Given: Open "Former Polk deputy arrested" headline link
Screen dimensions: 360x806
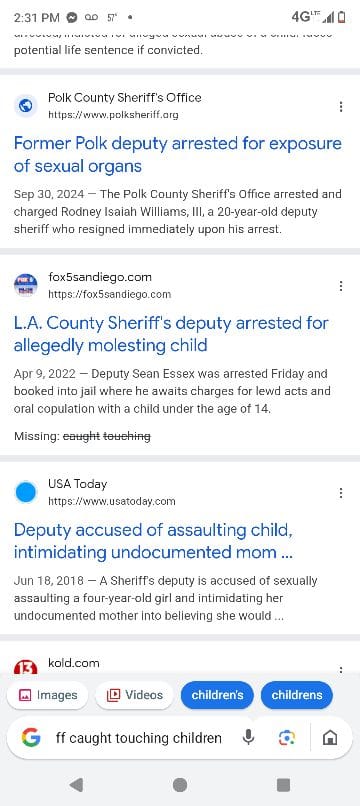Looking at the screenshot, I should 177,154.
